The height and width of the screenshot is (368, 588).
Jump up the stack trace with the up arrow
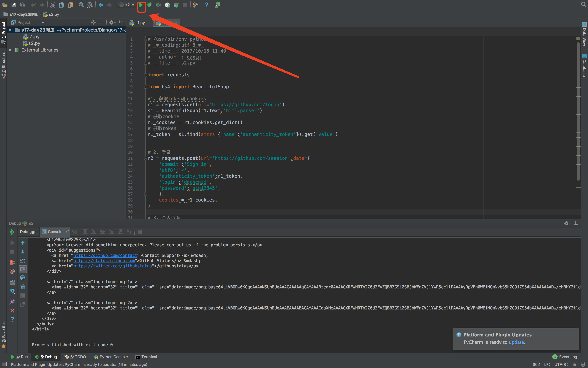tap(23, 243)
